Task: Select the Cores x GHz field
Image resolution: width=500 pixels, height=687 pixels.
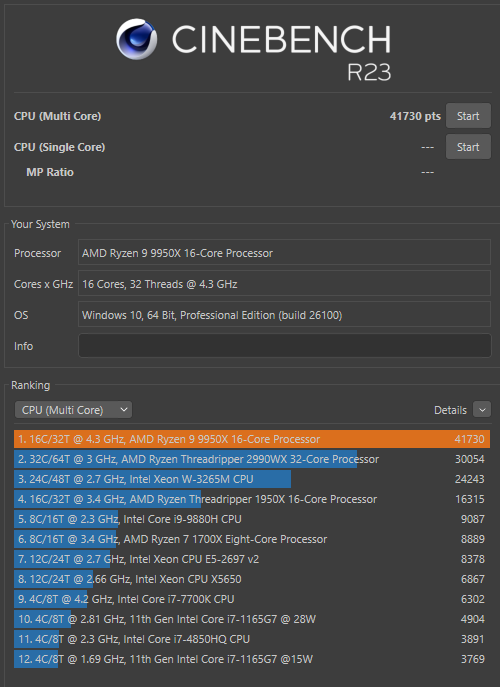Action: (x=284, y=283)
